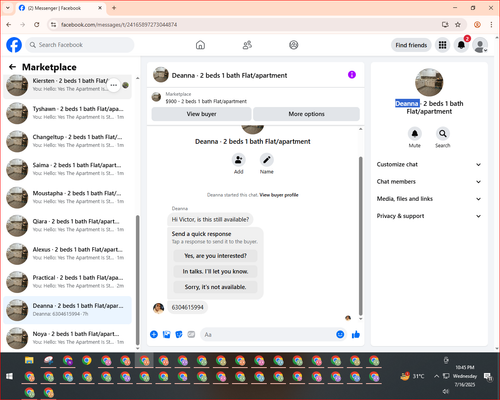
Task: Click the Search magnifier in details panel
Action: coord(443,134)
